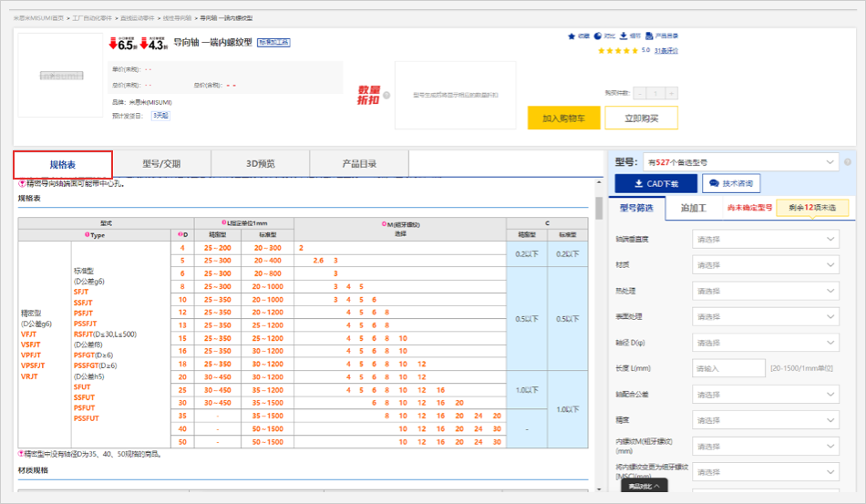The width and height of the screenshot is (866, 504).
Task: Click the five-star rating icons
Action: coord(617,51)
